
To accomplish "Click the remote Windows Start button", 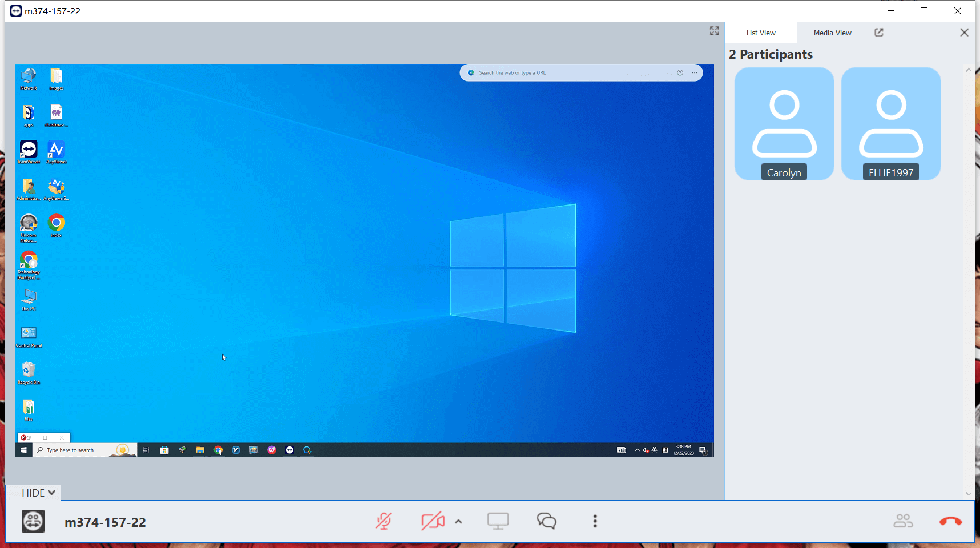I will pos(23,450).
